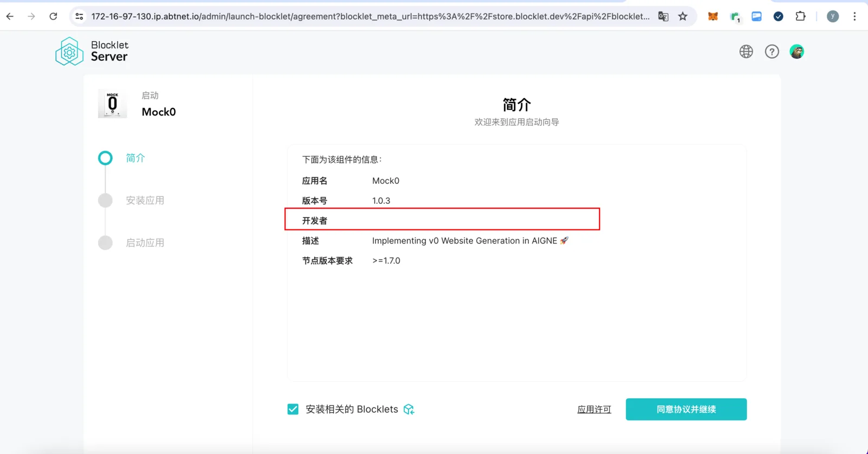The width and height of the screenshot is (868, 454).
Task: Click the 简介 page heading
Action: point(516,105)
